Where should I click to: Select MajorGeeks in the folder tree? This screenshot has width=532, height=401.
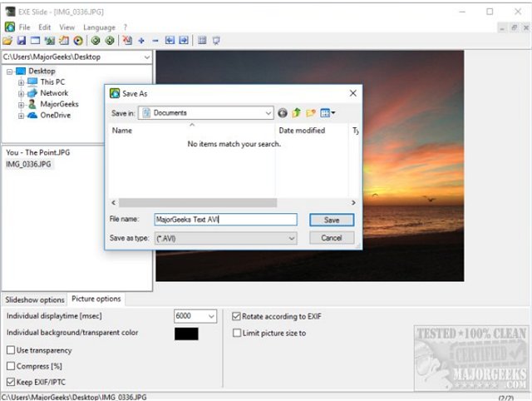(59, 104)
